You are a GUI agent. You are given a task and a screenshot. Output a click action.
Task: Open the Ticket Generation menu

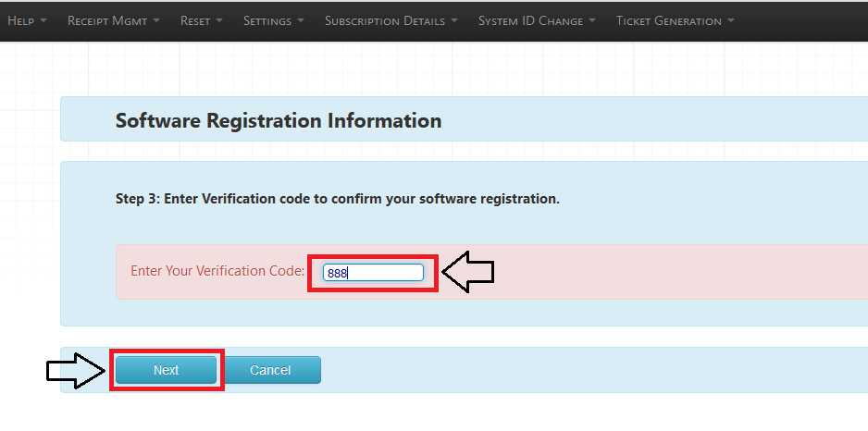[676, 21]
